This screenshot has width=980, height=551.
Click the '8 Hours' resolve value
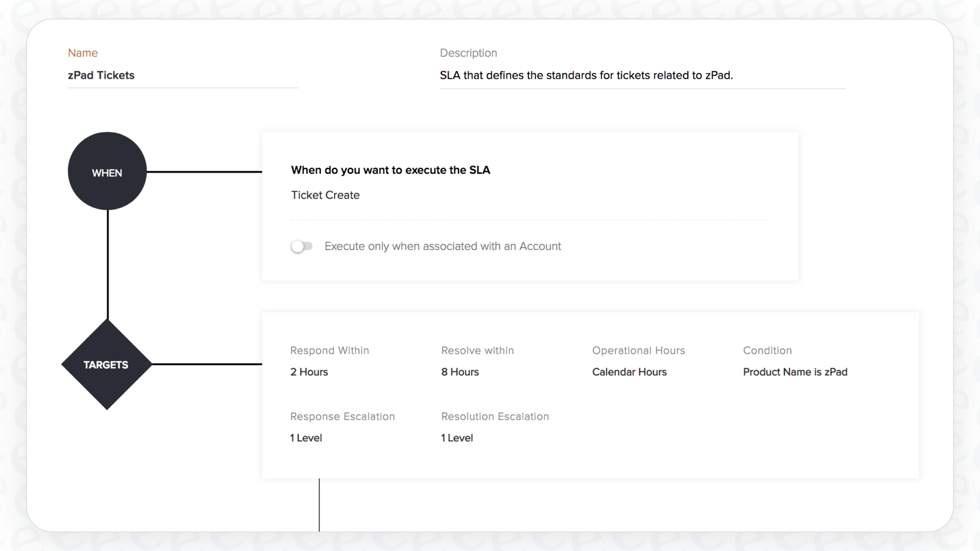[460, 371]
